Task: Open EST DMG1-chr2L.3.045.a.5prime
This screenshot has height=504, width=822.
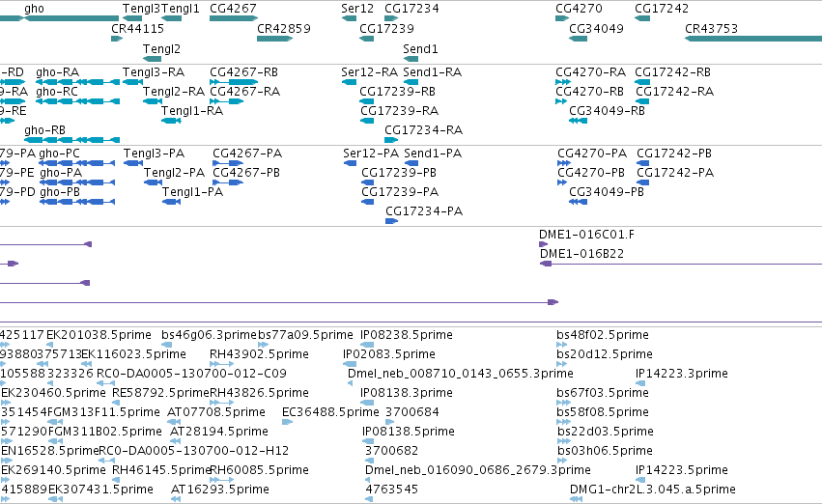Action: (x=653, y=490)
